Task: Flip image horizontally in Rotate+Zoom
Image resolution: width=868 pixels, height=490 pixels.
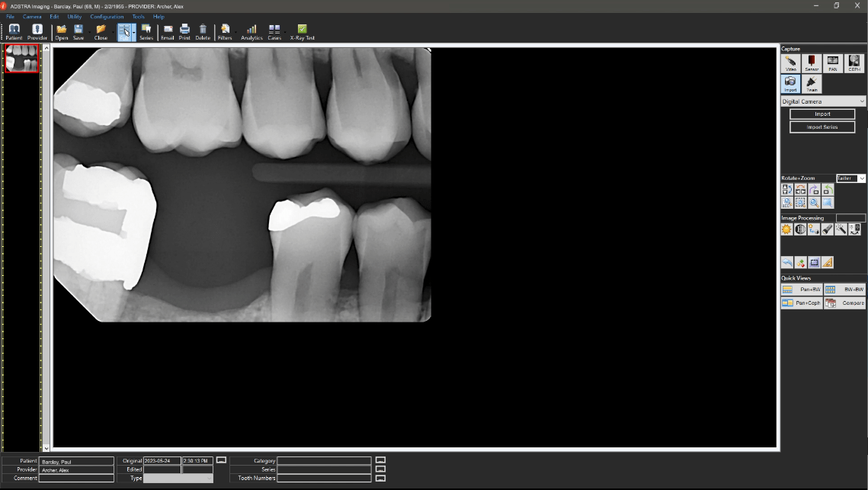Action: (x=800, y=190)
